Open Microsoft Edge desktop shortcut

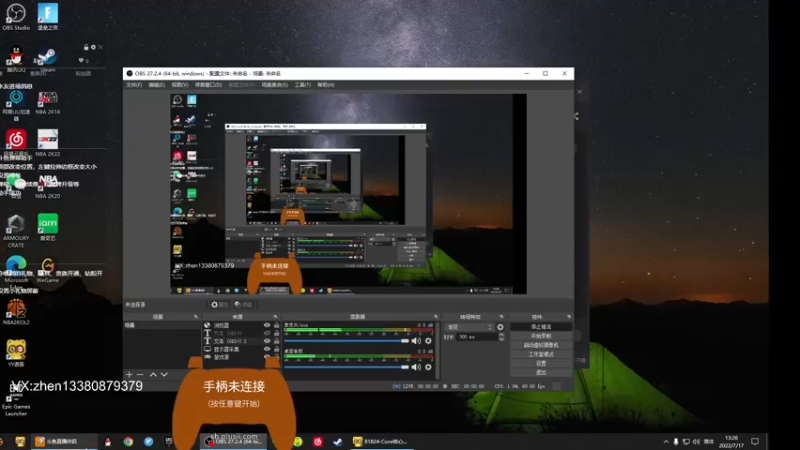click(16, 269)
